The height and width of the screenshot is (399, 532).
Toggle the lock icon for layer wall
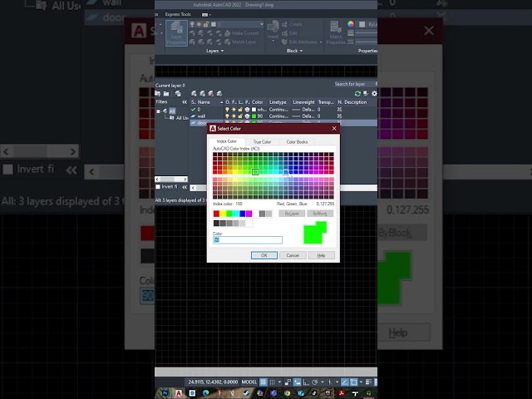240,116
